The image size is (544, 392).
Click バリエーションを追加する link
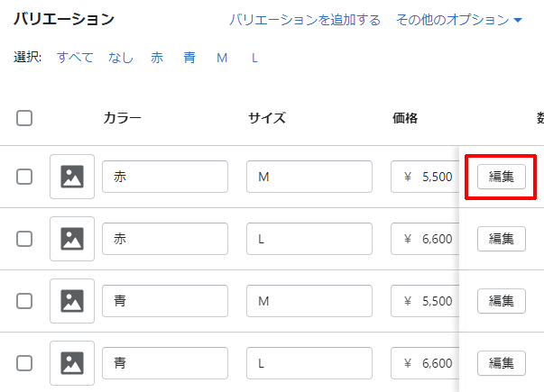tap(305, 20)
